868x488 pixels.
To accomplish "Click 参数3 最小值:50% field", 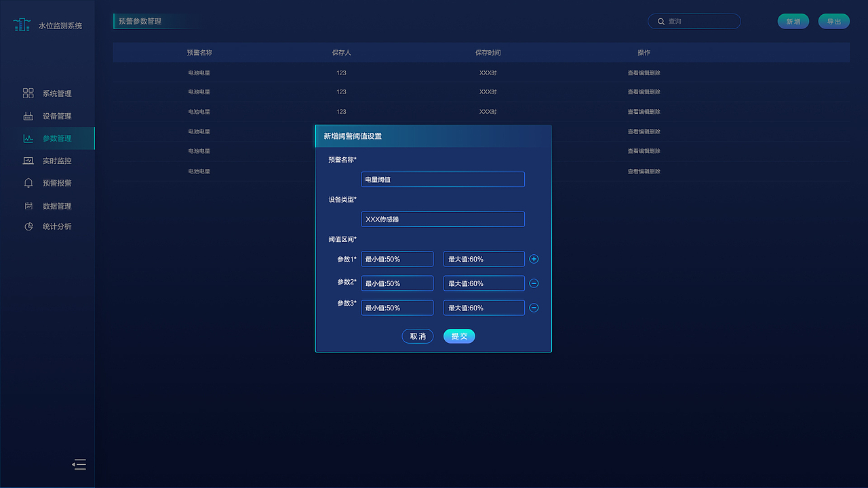I will point(397,308).
